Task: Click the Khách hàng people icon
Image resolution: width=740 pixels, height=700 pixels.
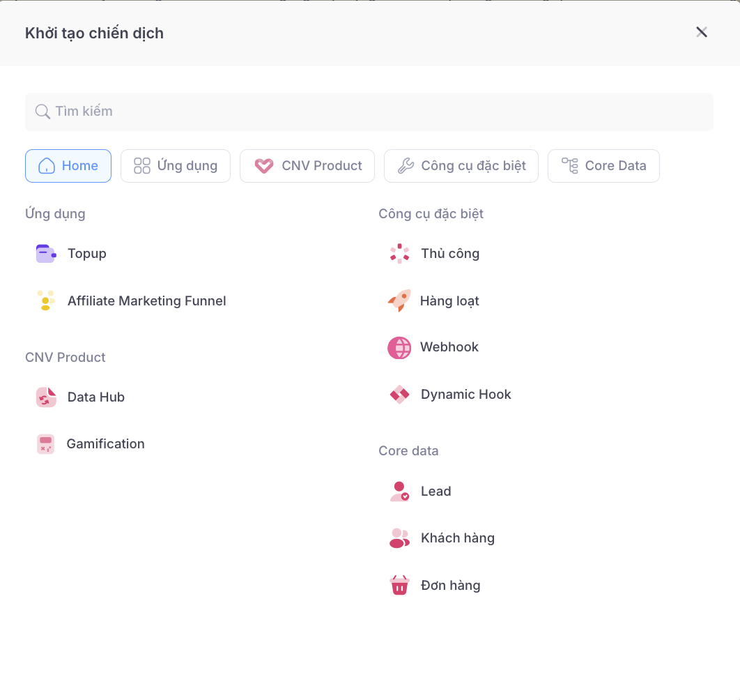Action: (399, 538)
